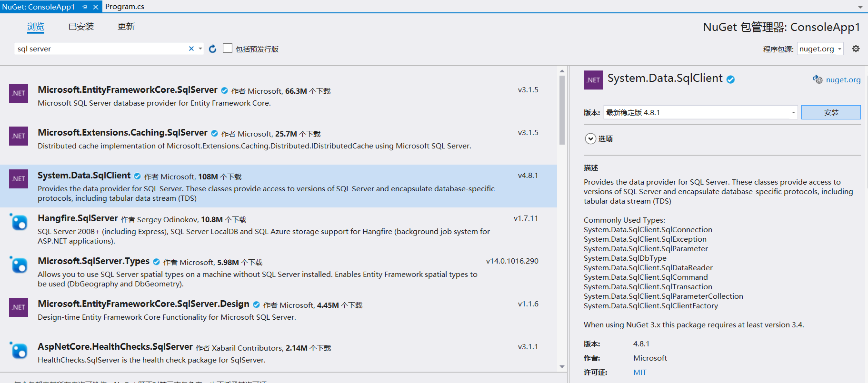The width and height of the screenshot is (868, 383).
Task: Click System.Data.SqlClient .NET icon in list
Action: pos(19,179)
